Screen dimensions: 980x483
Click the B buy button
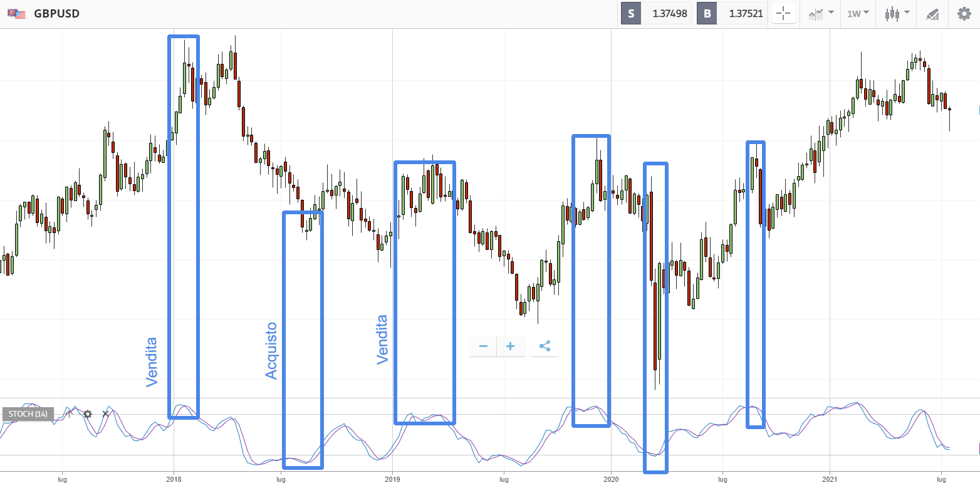(707, 13)
